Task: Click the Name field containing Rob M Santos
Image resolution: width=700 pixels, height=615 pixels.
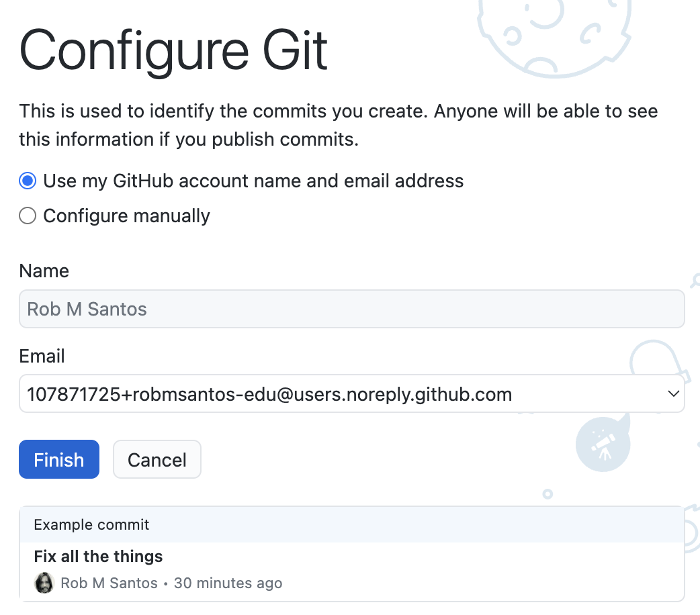Action: 351,310
